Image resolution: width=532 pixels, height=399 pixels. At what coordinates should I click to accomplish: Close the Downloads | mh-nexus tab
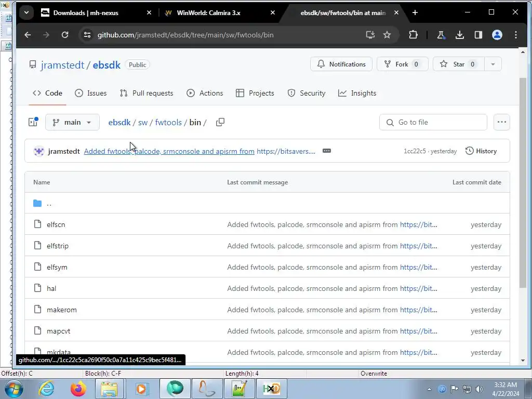pyautogui.click(x=149, y=13)
